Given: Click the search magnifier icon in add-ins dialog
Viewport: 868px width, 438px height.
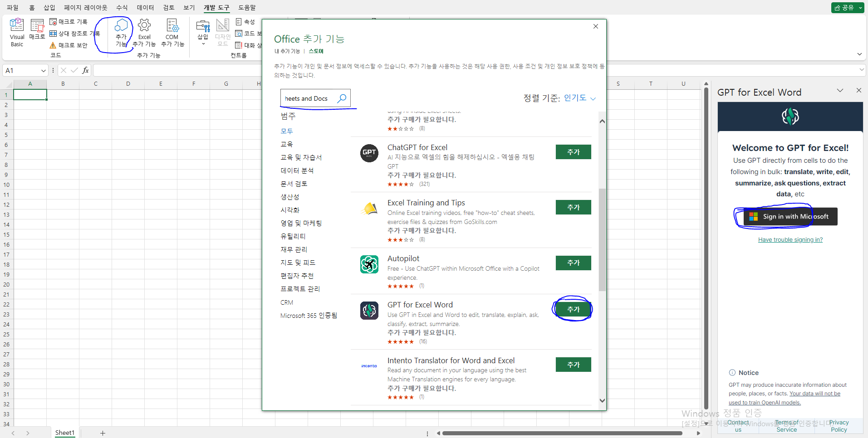Looking at the screenshot, I should 342,98.
